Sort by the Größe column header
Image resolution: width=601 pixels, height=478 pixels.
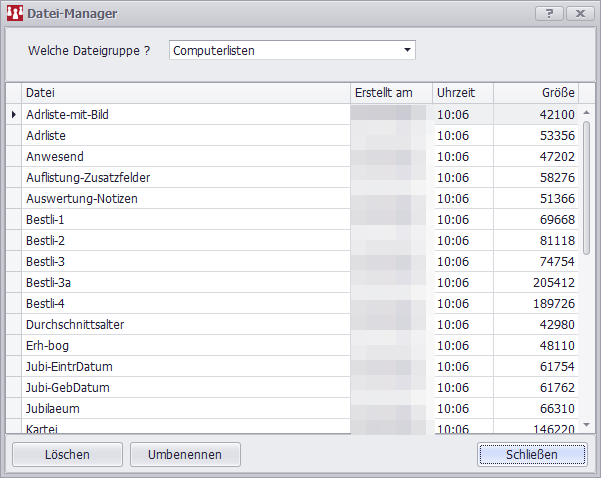click(535, 93)
